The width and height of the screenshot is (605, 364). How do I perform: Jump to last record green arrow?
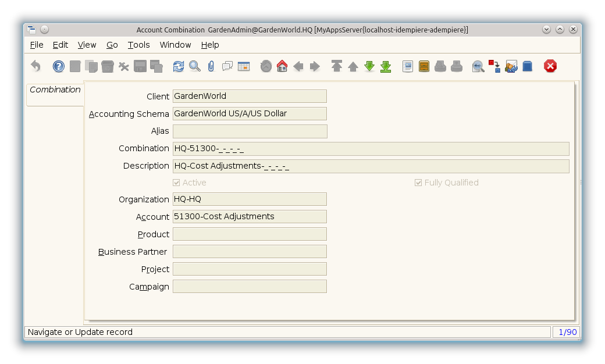pyautogui.click(x=386, y=66)
